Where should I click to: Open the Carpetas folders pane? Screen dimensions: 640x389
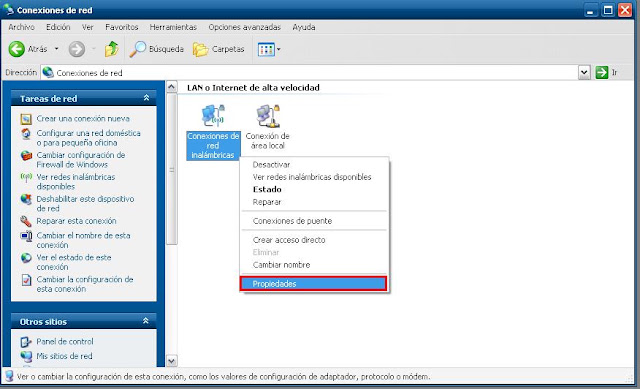click(x=219, y=49)
